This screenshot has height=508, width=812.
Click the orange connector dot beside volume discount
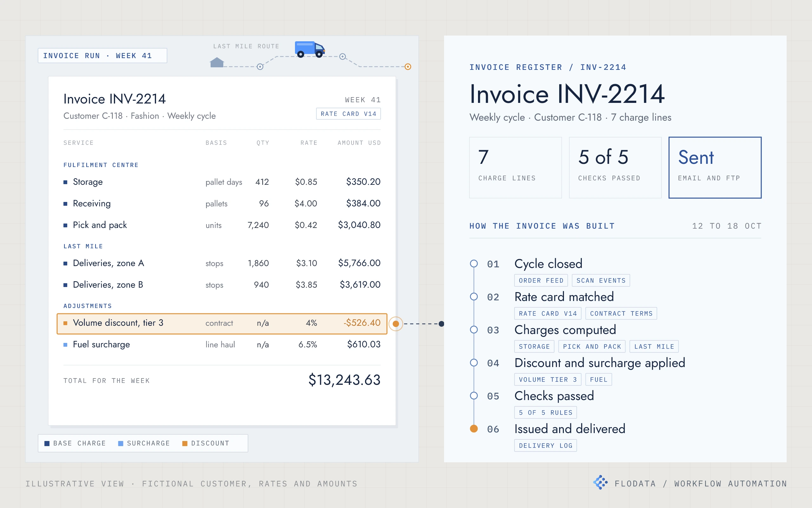pos(396,324)
